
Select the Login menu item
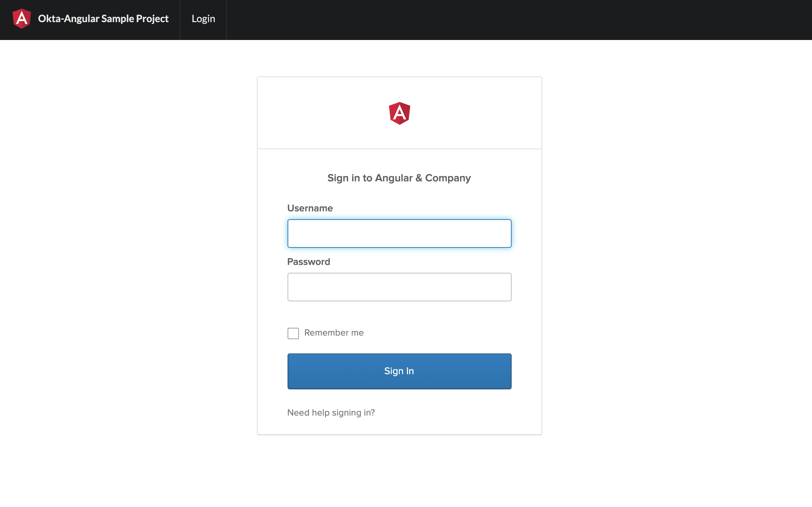[203, 19]
